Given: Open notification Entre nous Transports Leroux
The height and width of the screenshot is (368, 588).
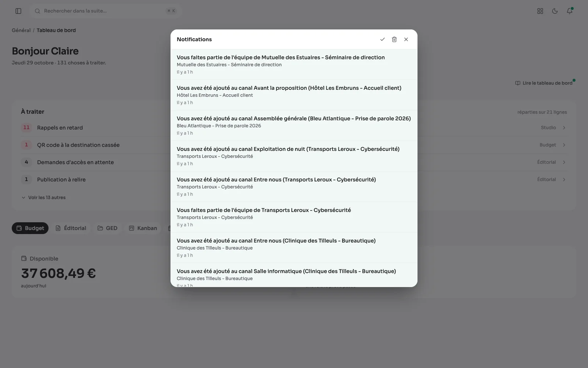Looking at the screenshot, I should (294, 187).
